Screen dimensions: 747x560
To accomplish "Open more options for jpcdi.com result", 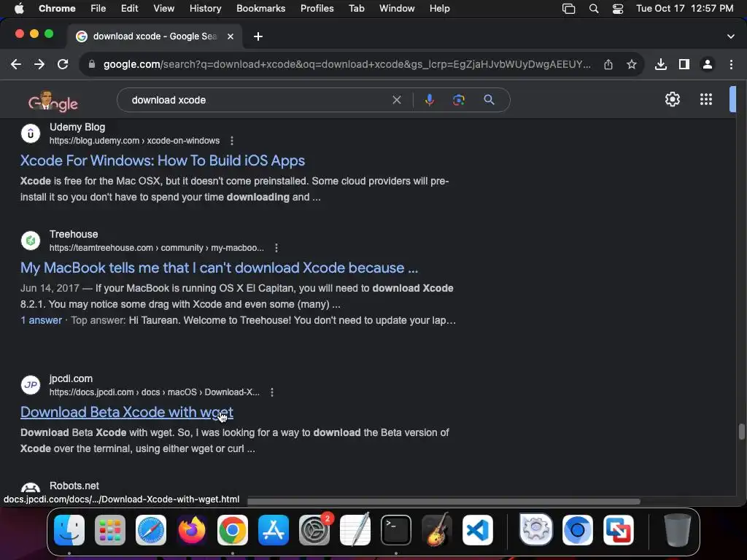I will coord(272,392).
